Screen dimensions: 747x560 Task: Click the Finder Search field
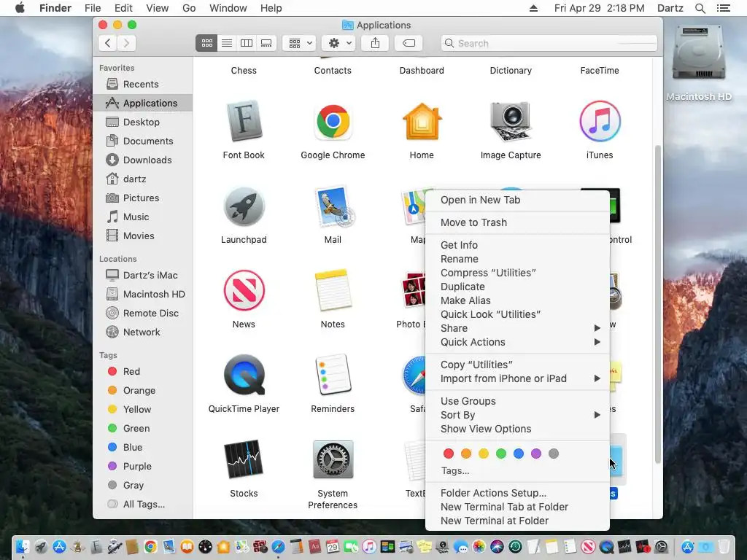click(x=549, y=43)
